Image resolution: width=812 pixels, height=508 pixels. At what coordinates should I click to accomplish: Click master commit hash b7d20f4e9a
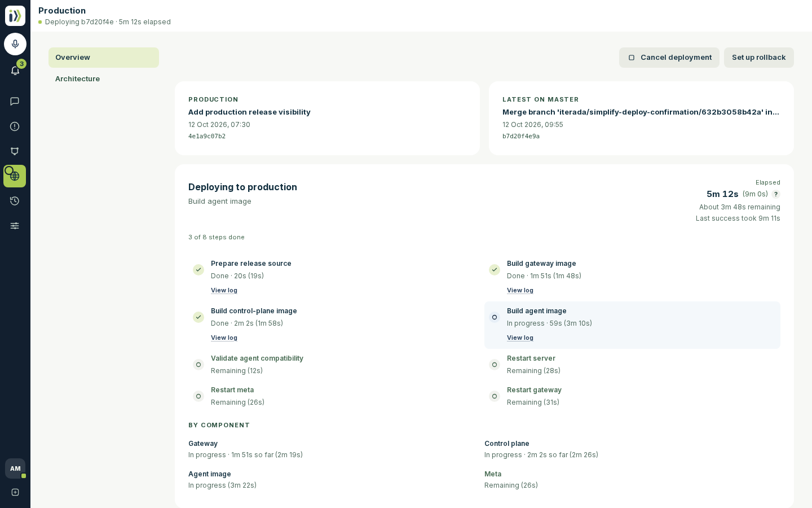point(521,137)
